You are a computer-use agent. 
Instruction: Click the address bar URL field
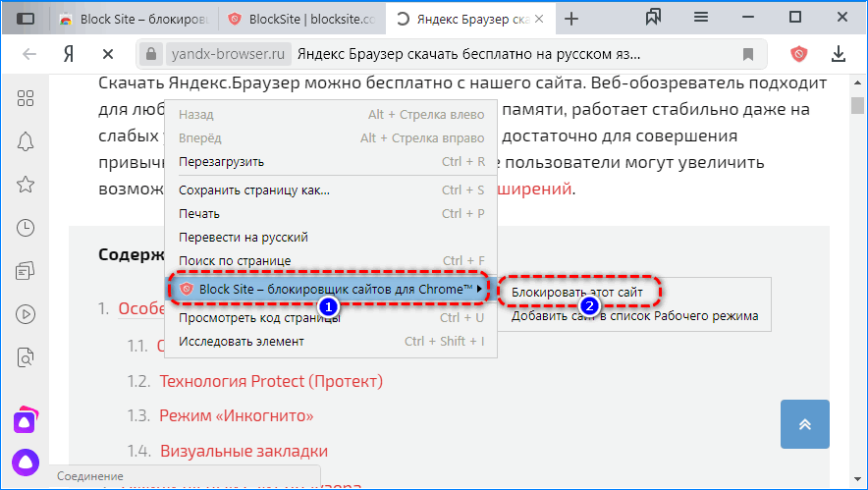pyautogui.click(x=442, y=54)
